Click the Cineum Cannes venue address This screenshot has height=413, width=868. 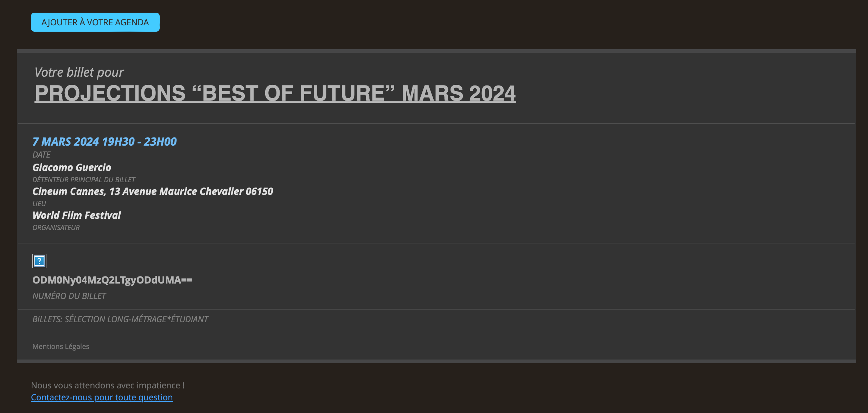[x=153, y=191]
